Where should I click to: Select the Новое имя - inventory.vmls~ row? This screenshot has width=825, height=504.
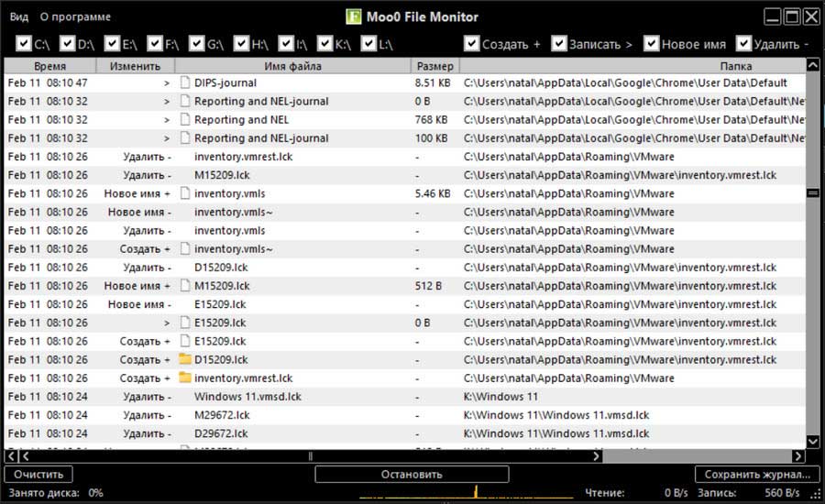point(404,212)
